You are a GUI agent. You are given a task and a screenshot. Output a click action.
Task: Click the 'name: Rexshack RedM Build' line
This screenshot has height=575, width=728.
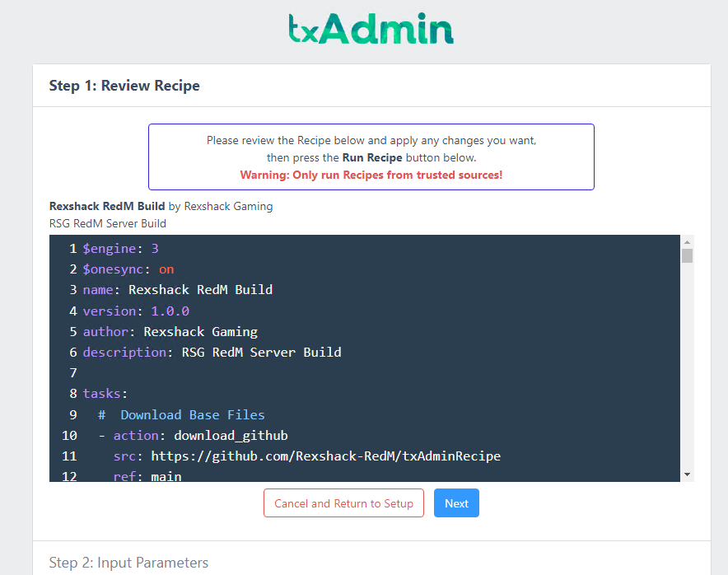click(178, 290)
